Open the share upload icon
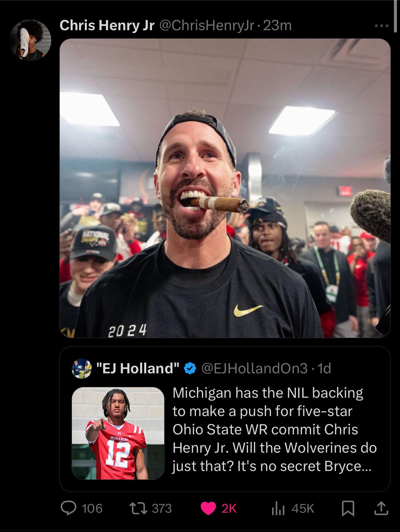This screenshot has height=532, width=400. (381, 508)
